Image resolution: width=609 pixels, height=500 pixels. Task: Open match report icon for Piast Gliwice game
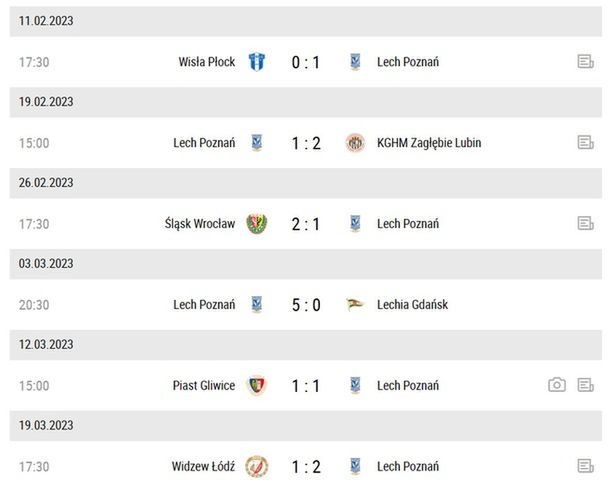click(586, 385)
